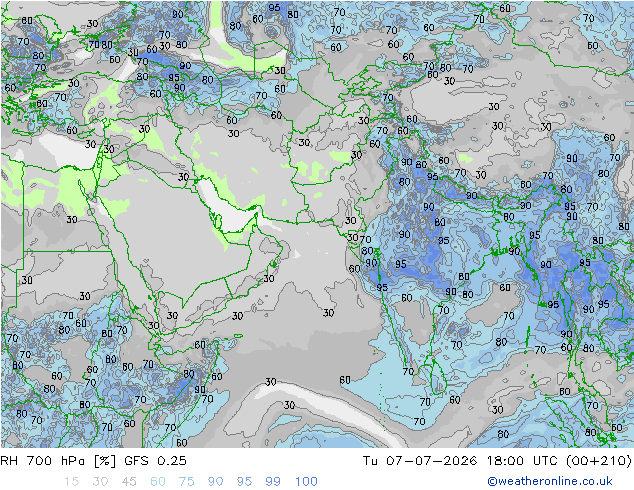This screenshot has width=634, height=490.
Task: Select the legend value 100
Action: coord(306,481)
